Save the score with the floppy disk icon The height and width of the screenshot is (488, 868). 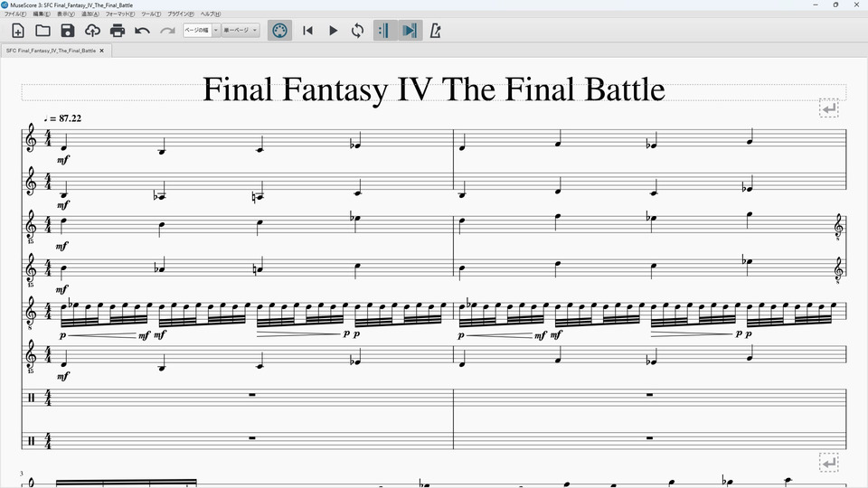(x=68, y=31)
